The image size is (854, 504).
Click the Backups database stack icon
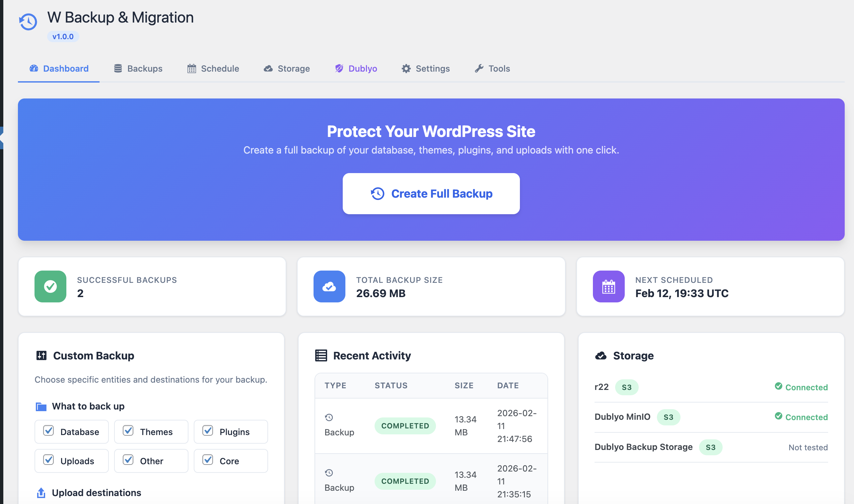[117, 68]
